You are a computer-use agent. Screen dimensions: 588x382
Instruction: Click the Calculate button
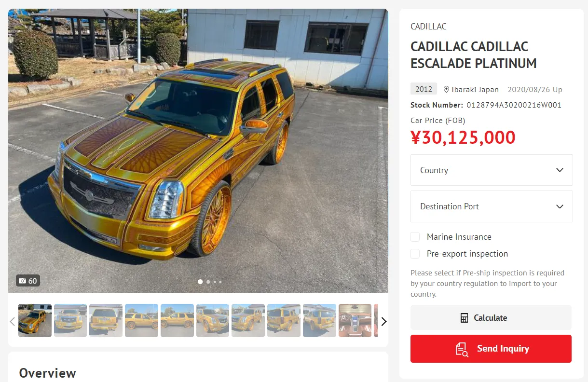pos(491,318)
